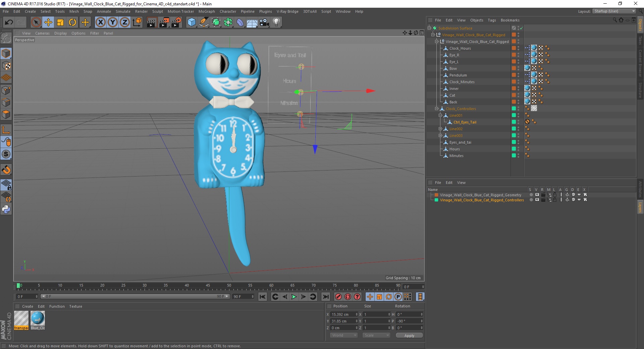Viewport: 644px width, 349px height.
Task: Render the active view with the clapperboard icon
Action: point(152,22)
